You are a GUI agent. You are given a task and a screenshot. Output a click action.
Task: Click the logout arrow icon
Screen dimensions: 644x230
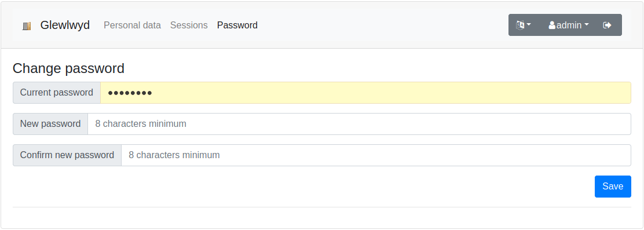[607, 25]
